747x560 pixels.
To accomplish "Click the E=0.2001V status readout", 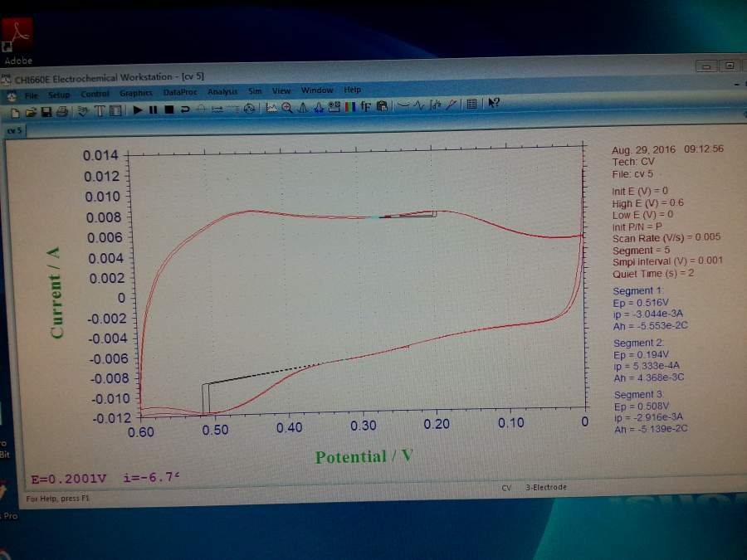I will tap(69, 479).
